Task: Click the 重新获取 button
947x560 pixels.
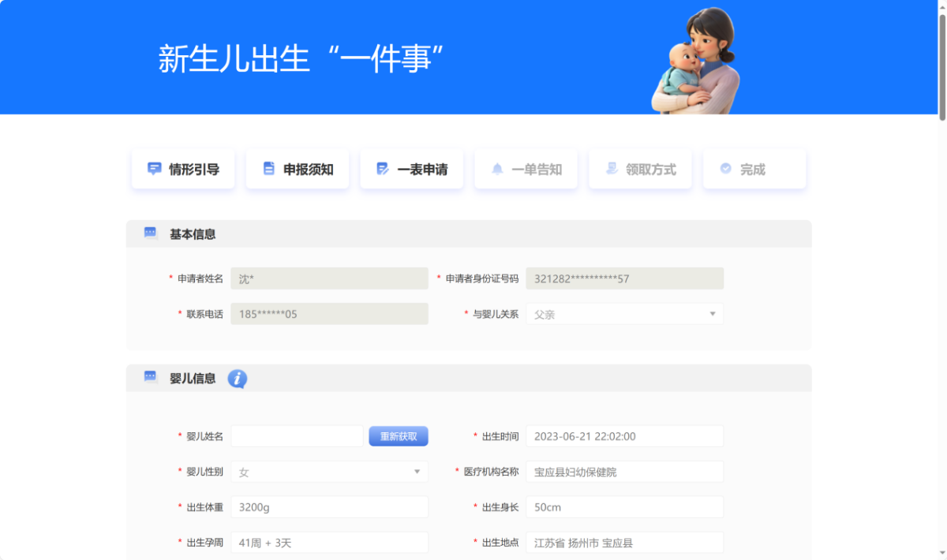Action: pos(399,436)
